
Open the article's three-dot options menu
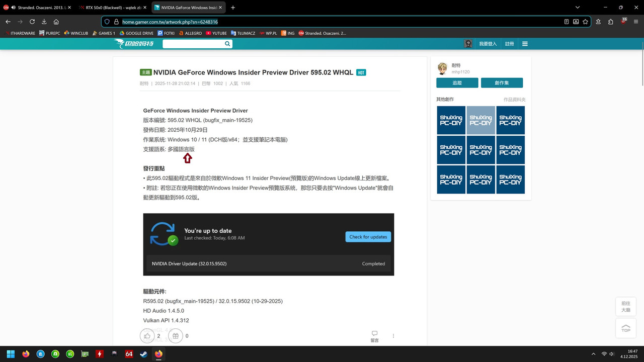(393, 336)
